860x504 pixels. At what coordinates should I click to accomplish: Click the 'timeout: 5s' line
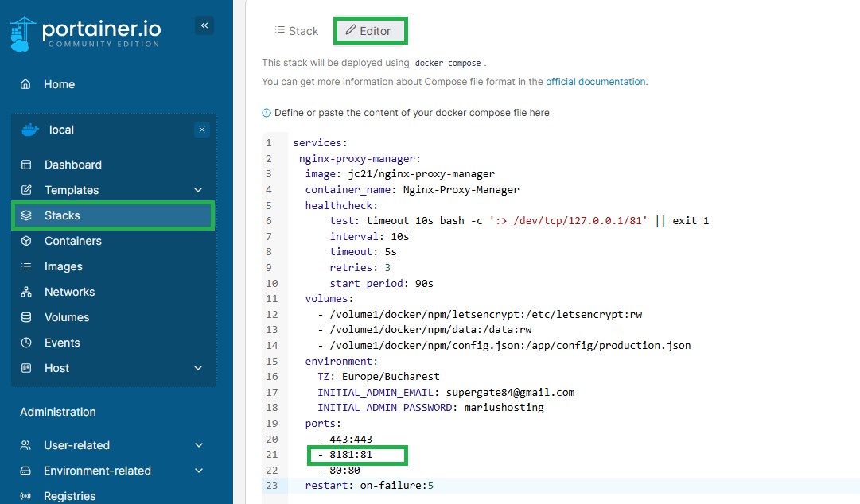point(363,252)
